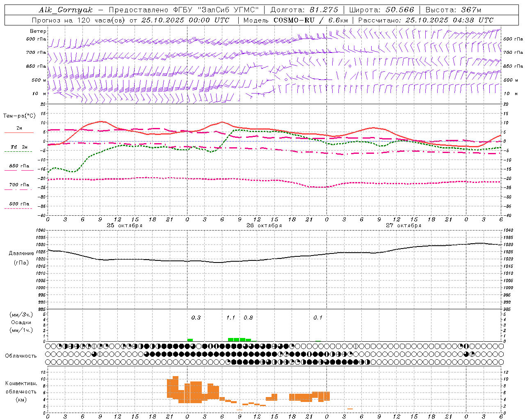Click the 'Облачность' cloudiness label

(x=21, y=356)
